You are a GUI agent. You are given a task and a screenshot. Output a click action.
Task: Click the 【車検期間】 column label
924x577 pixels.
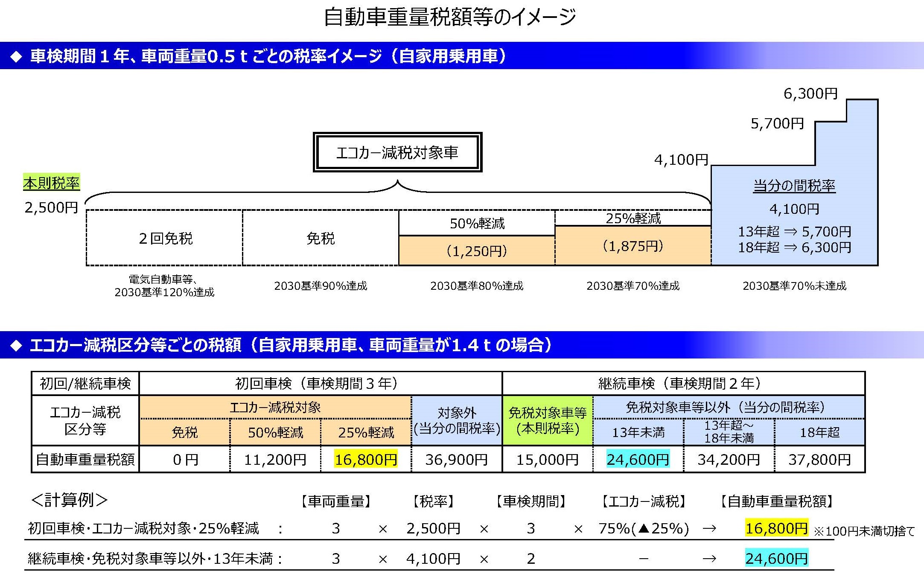click(531, 501)
